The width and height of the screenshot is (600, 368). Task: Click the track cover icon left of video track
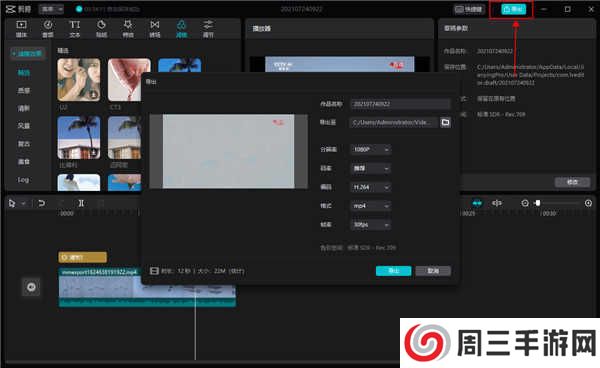(x=31, y=287)
